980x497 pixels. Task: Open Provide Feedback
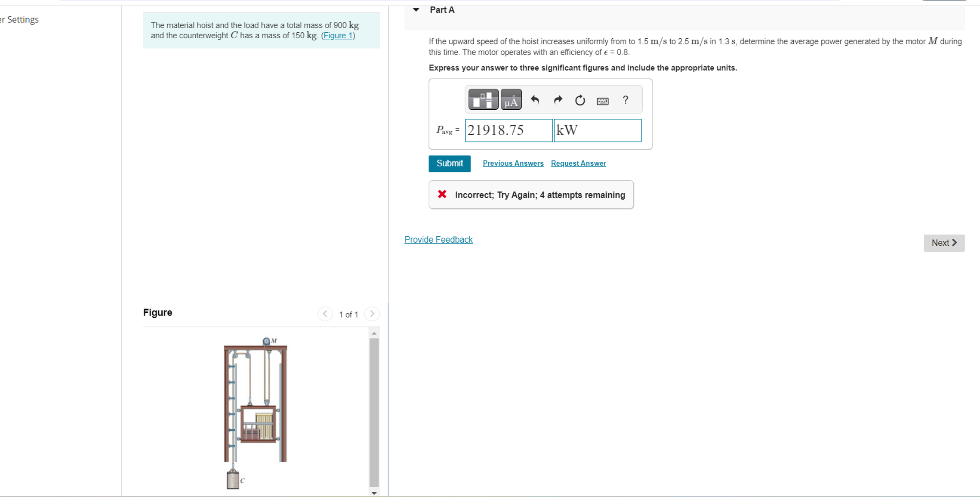tap(438, 239)
